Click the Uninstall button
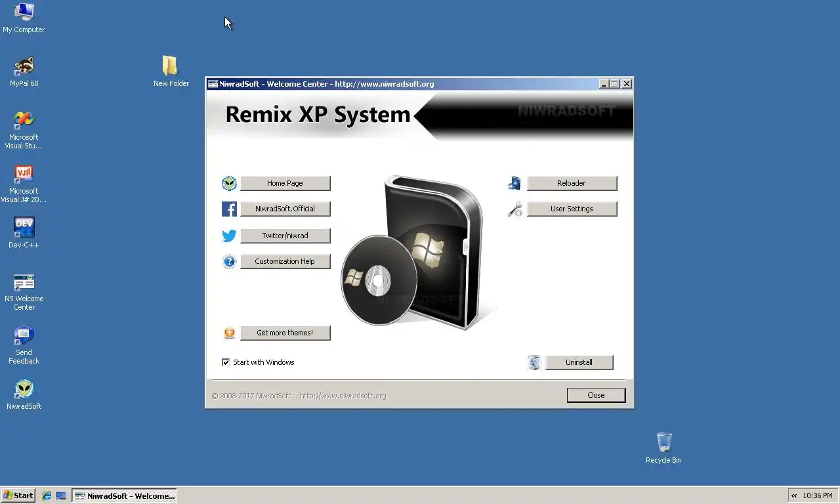The image size is (840, 504). click(579, 362)
